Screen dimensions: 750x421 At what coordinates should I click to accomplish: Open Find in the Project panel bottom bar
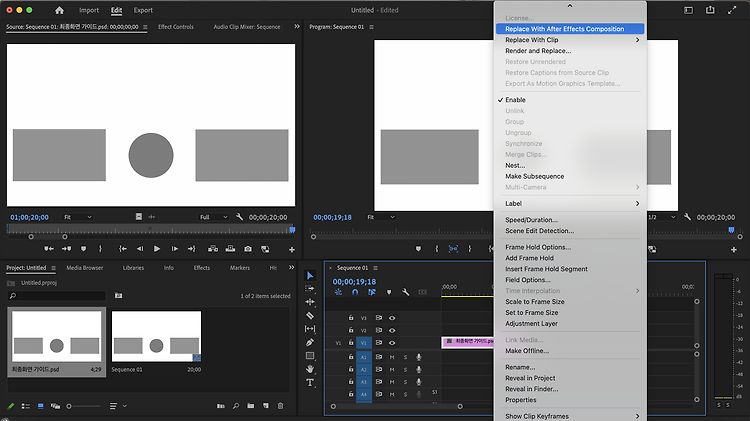coord(236,406)
